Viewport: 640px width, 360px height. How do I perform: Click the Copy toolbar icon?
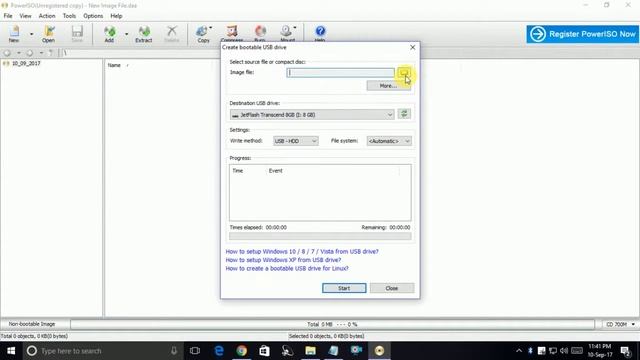click(203, 34)
